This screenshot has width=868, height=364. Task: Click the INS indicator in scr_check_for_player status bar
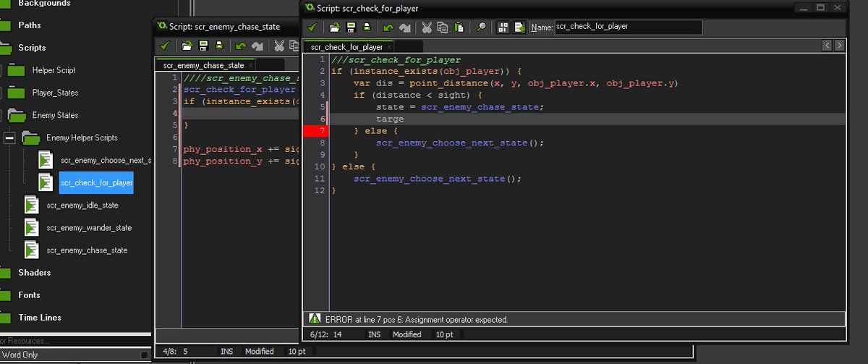374,335
